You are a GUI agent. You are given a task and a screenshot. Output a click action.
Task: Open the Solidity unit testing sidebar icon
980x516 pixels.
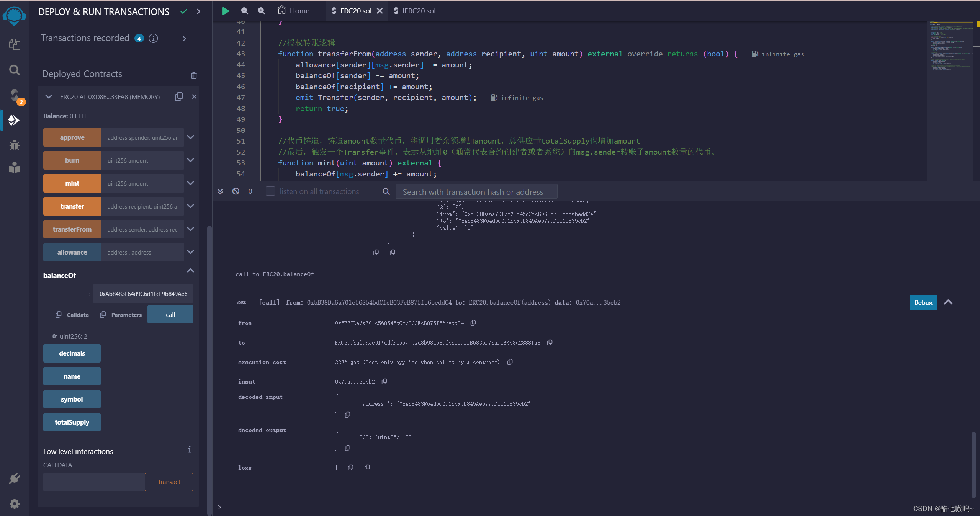(14, 168)
